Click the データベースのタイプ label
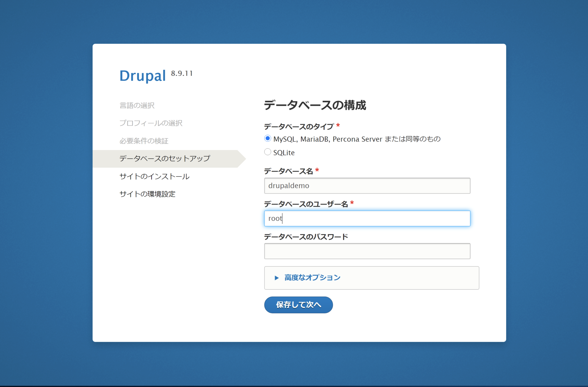Image resolution: width=588 pixels, height=387 pixels. 299,126
